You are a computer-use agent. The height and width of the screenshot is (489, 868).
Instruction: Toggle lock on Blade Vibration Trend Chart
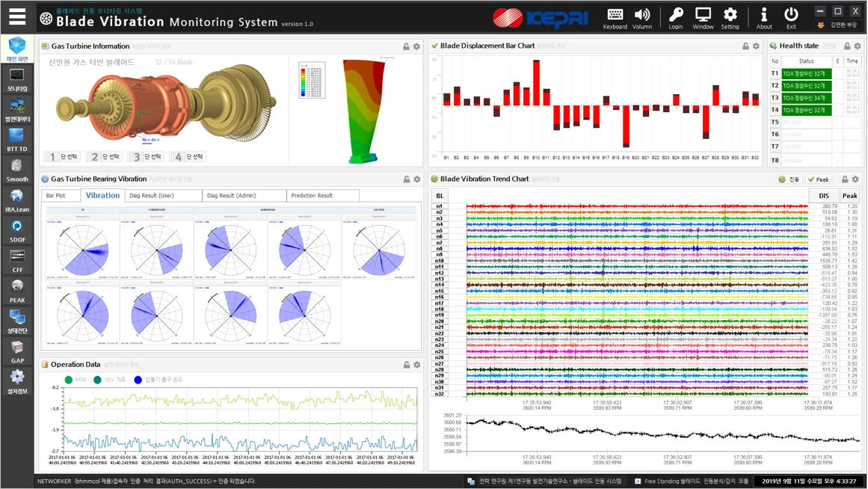point(845,179)
